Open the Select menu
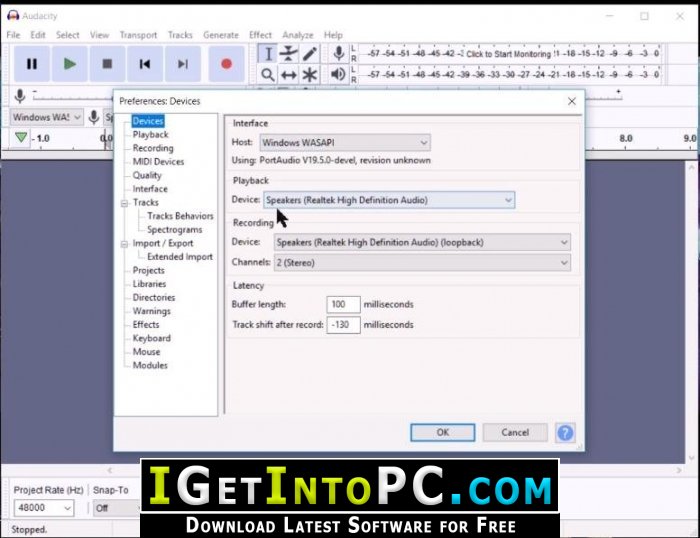The width and height of the screenshot is (700, 538). coord(67,35)
